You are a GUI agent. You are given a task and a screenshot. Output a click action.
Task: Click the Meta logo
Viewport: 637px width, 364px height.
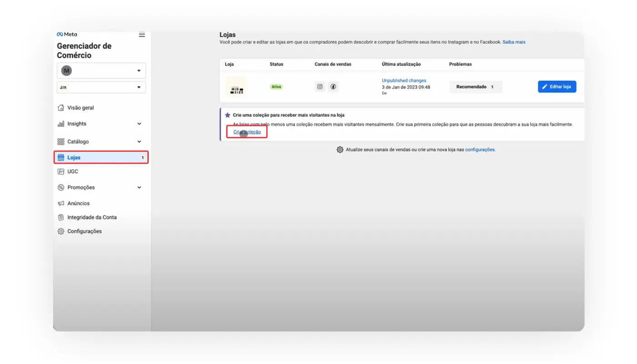tap(67, 34)
